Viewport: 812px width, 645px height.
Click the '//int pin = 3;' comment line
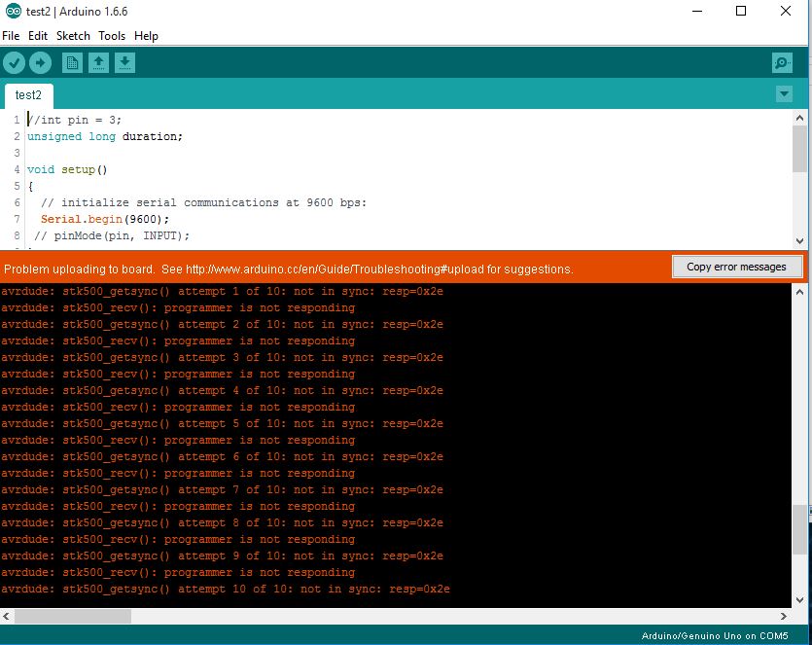[75, 120]
